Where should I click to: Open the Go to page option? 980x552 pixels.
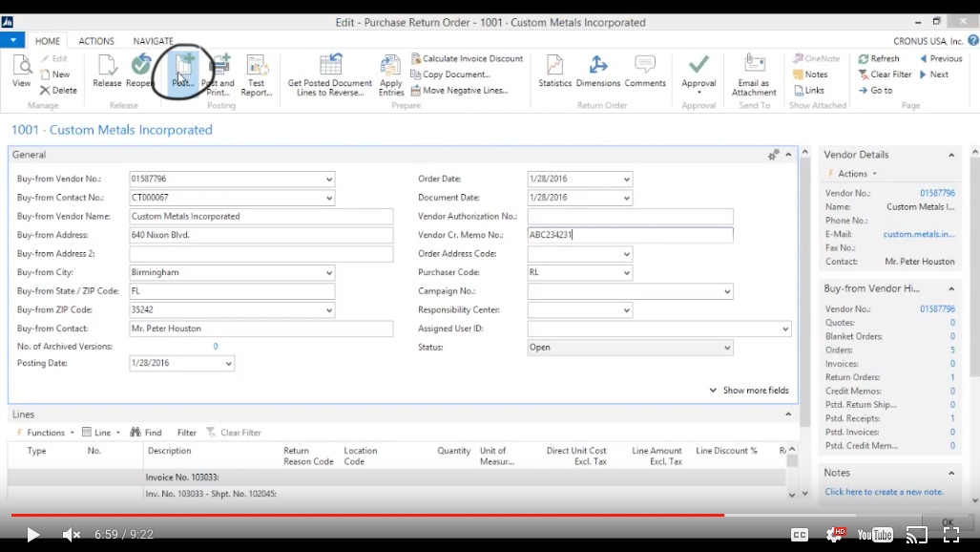click(x=875, y=90)
